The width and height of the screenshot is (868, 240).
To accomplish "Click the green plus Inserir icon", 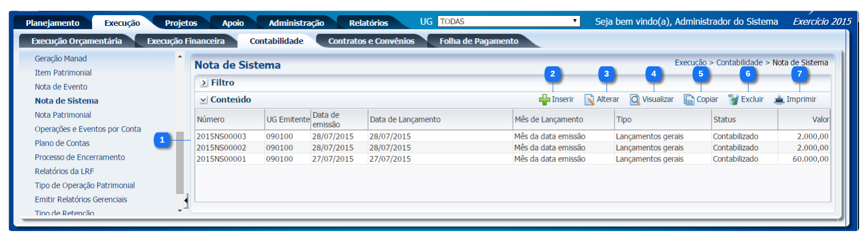I will pos(544,99).
